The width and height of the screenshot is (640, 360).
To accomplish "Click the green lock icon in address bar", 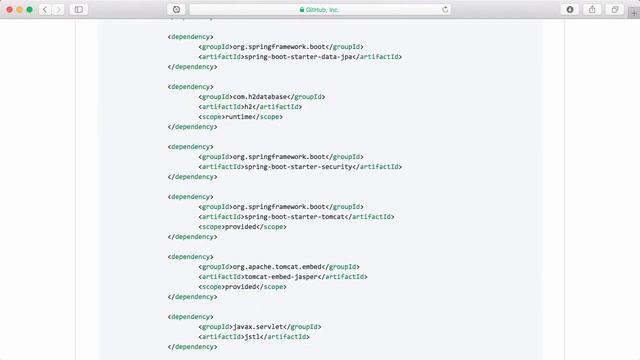I will coord(302,9).
